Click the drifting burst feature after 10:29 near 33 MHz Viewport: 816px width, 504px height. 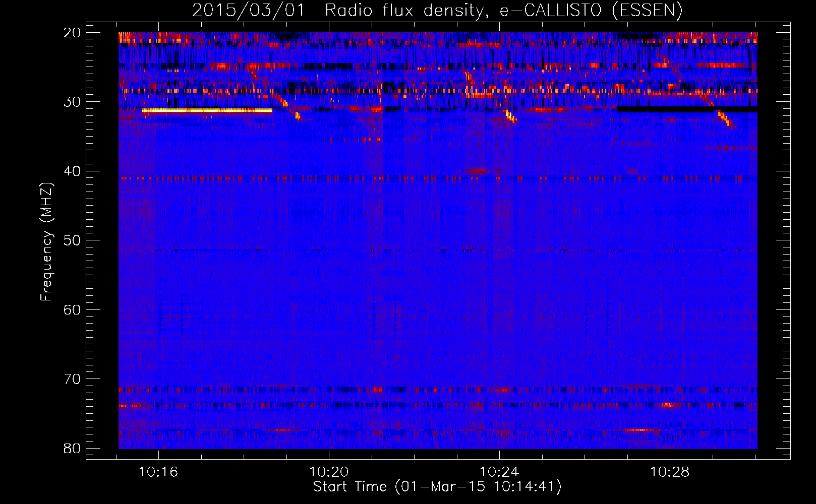click(725, 119)
